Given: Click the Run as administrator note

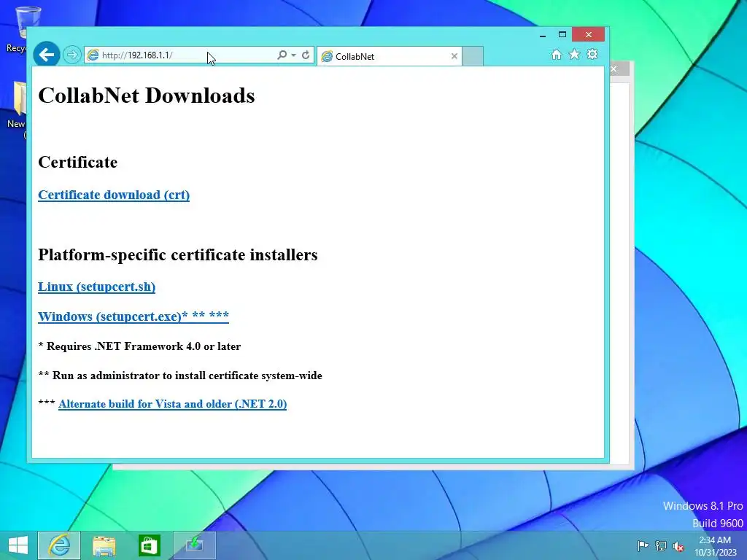Looking at the screenshot, I should (x=180, y=376).
